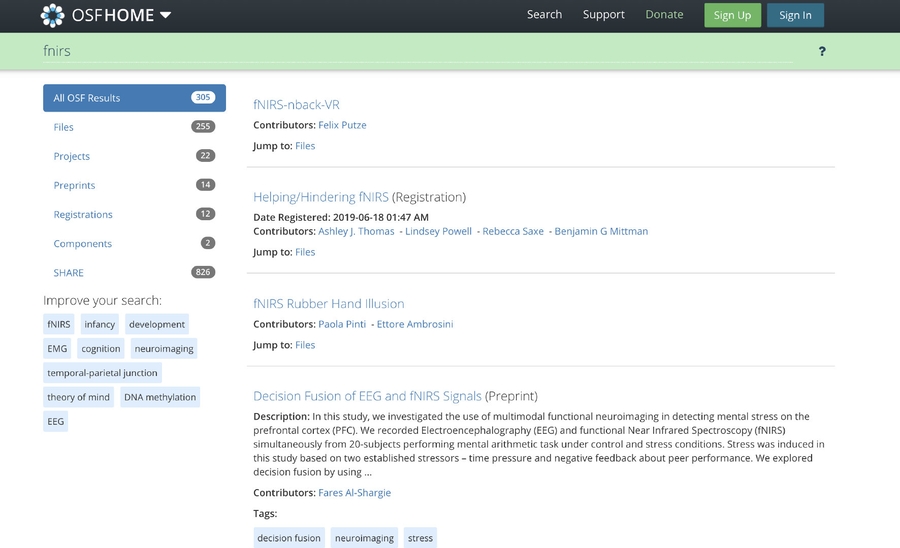Viewport: 900px width, 548px height.
Task: Click the OSF logo icon
Action: click(53, 15)
